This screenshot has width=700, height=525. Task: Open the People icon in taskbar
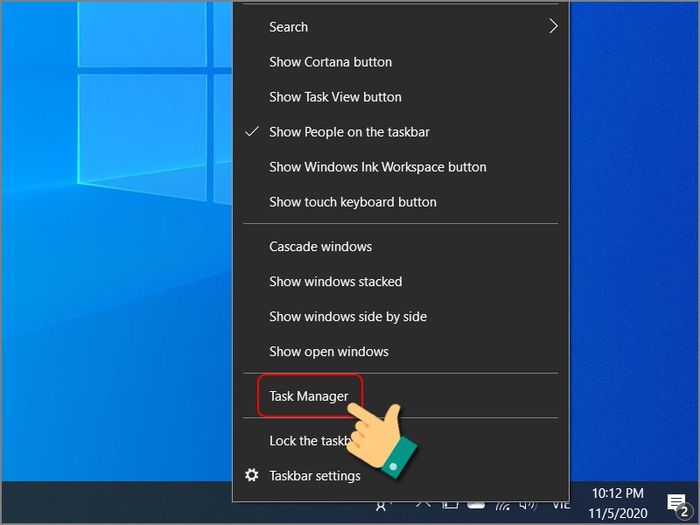(x=382, y=506)
